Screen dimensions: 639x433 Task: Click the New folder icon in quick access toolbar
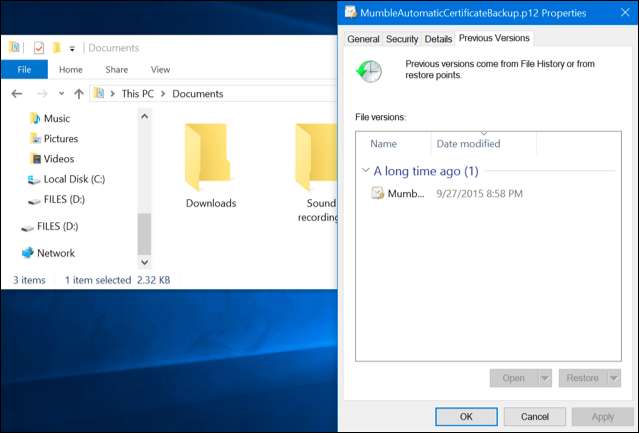tap(57, 48)
